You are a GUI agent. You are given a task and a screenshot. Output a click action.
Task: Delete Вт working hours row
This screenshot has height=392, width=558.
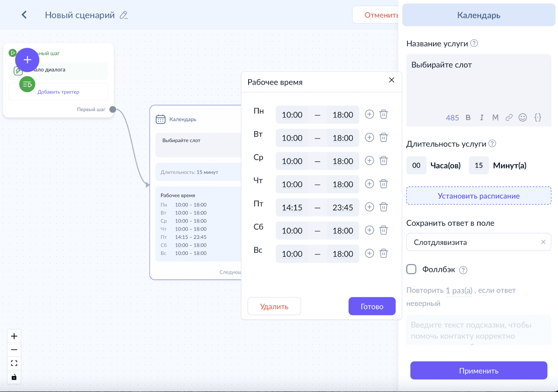point(384,137)
